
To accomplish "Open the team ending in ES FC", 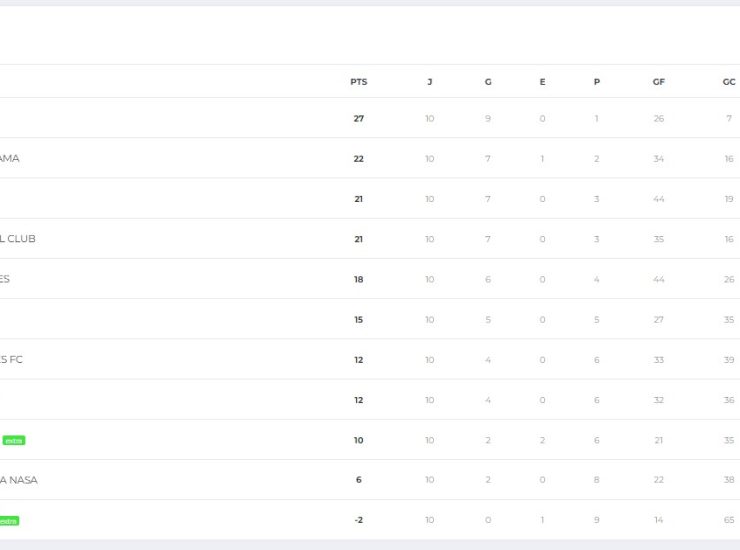I will pos(11,359).
